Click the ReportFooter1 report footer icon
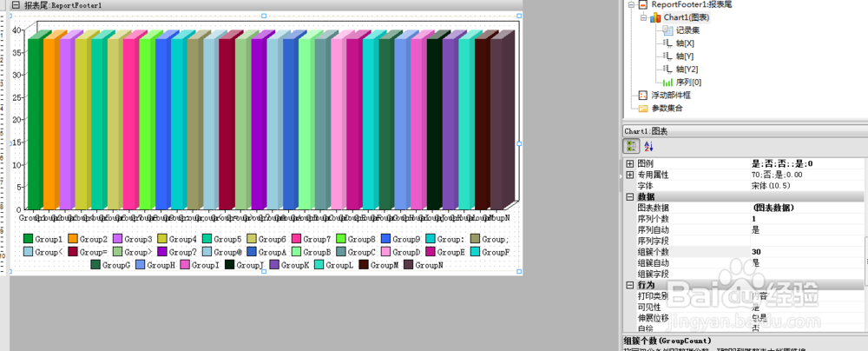 (x=642, y=4)
